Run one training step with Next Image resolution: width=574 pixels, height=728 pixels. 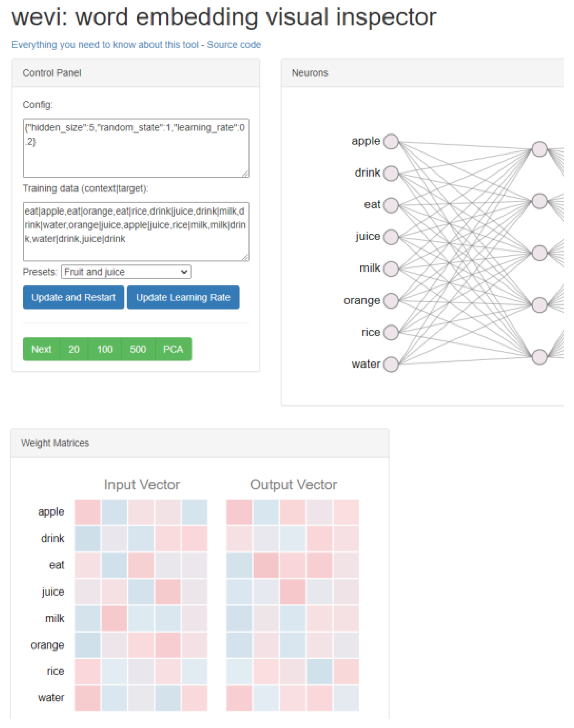pyautogui.click(x=41, y=349)
